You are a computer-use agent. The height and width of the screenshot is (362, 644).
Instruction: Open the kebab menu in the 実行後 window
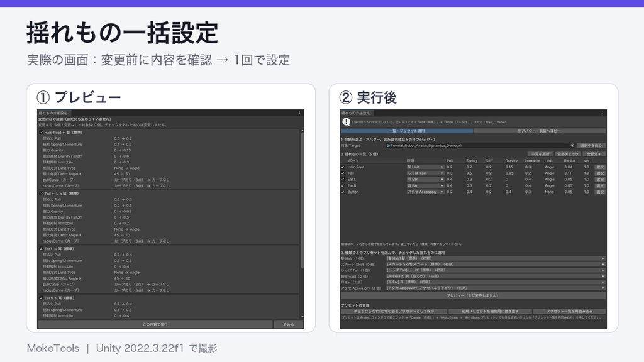point(602,112)
